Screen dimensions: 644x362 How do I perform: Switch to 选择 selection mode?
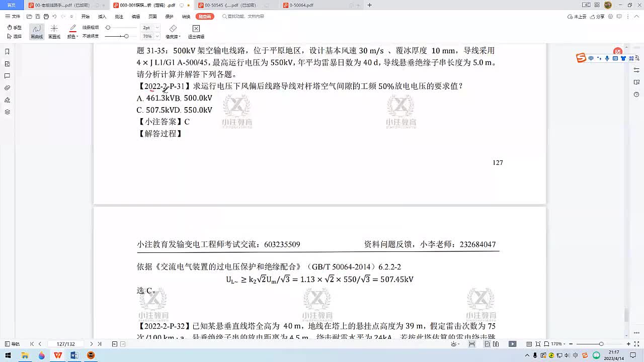14,36
